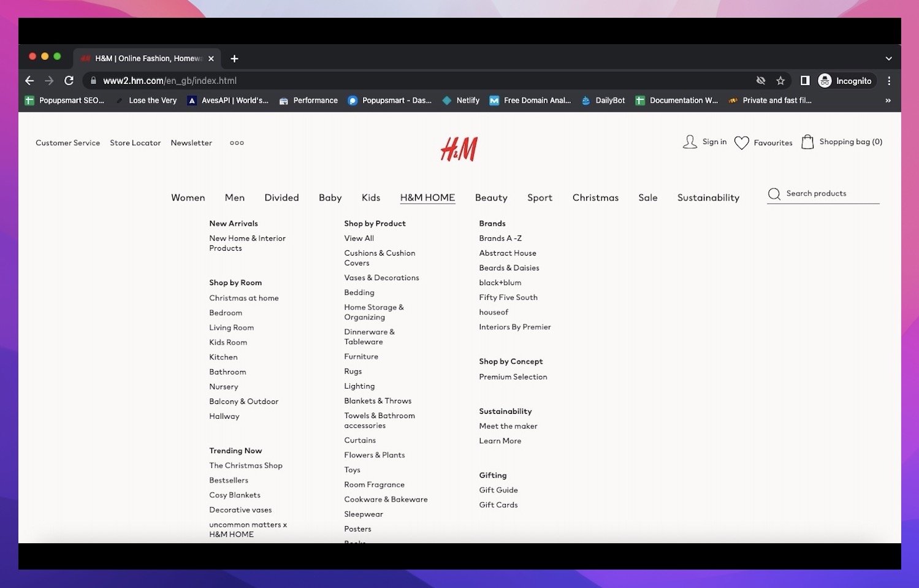Bookmark this page with the star icon

pos(780,80)
